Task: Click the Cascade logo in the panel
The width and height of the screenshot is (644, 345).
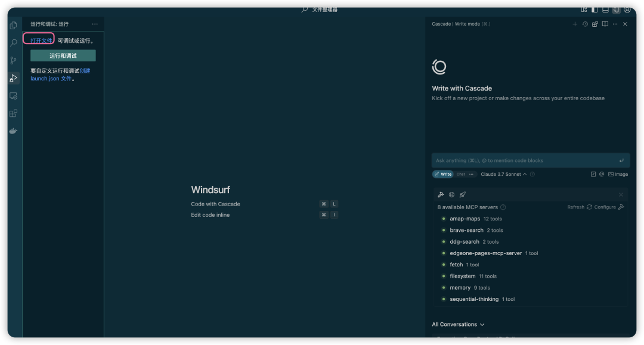Action: pyautogui.click(x=439, y=67)
